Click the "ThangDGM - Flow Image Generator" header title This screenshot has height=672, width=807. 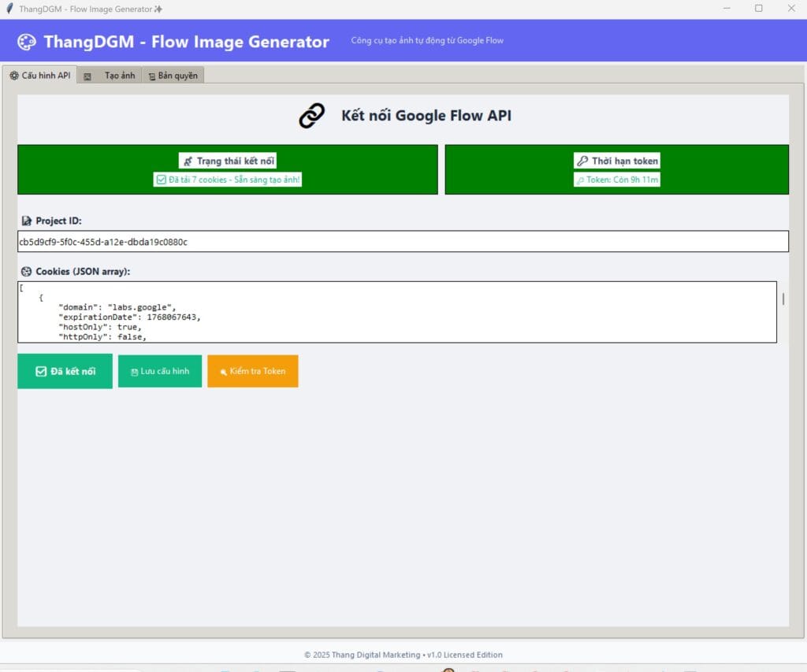(x=186, y=42)
